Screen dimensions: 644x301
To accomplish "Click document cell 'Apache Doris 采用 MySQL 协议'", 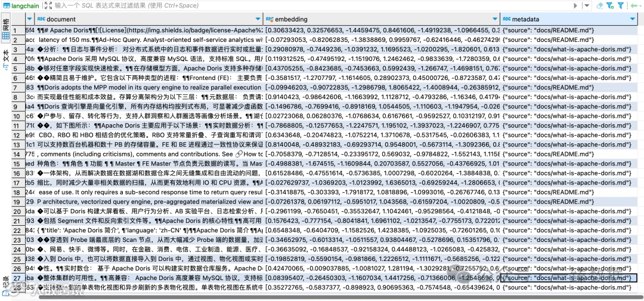I will point(148,59).
